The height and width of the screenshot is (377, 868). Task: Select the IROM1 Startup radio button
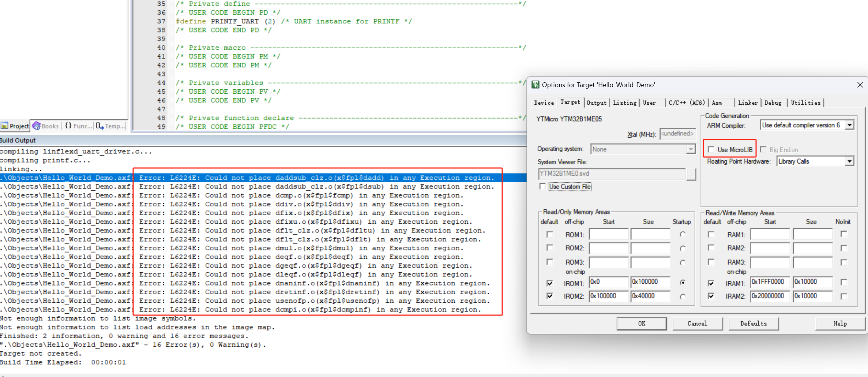pyautogui.click(x=683, y=282)
